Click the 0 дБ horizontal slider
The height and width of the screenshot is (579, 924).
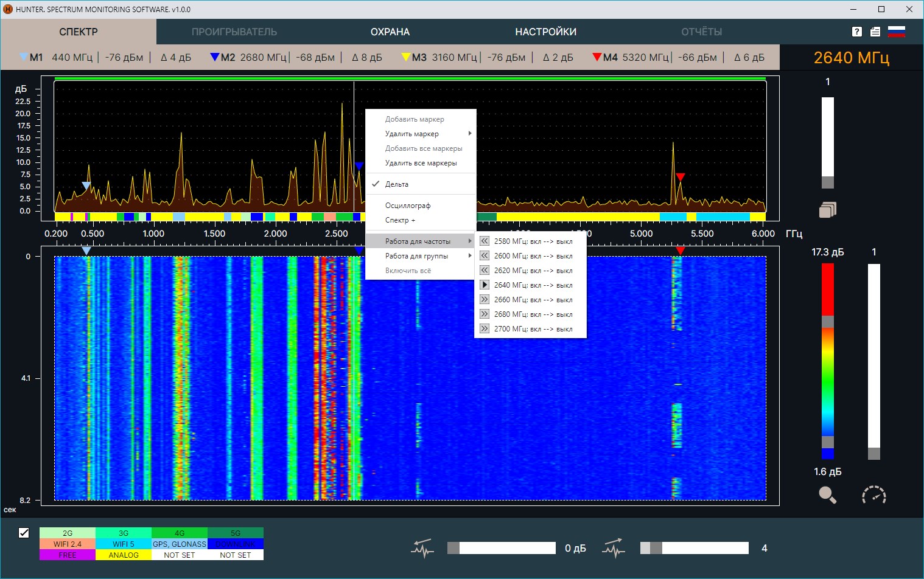[x=502, y=548]
